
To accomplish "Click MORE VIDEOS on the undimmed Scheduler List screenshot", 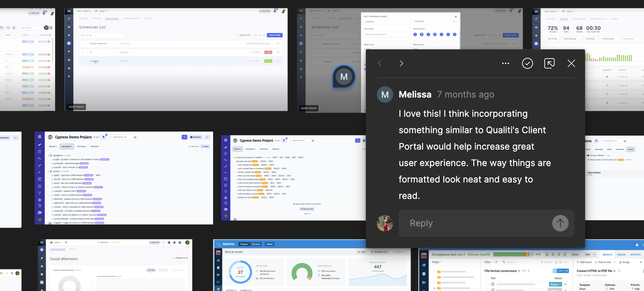I will 76,107.
